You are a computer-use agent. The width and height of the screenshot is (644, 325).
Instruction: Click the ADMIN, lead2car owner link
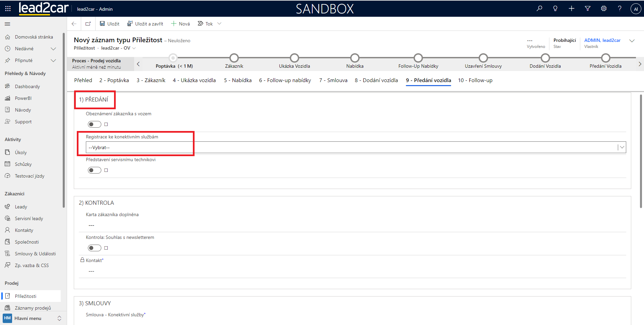pyautogui.click(x=602, y=40)
